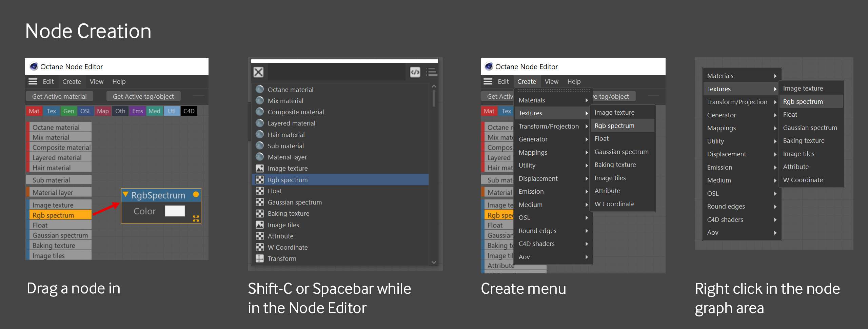Click the Attribute checker icon in the search list
This screenshot has height=329, width=868.
coord(260,236)
